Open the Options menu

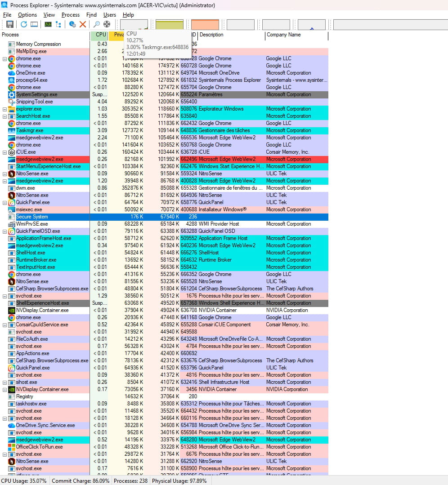pos(27,15)
